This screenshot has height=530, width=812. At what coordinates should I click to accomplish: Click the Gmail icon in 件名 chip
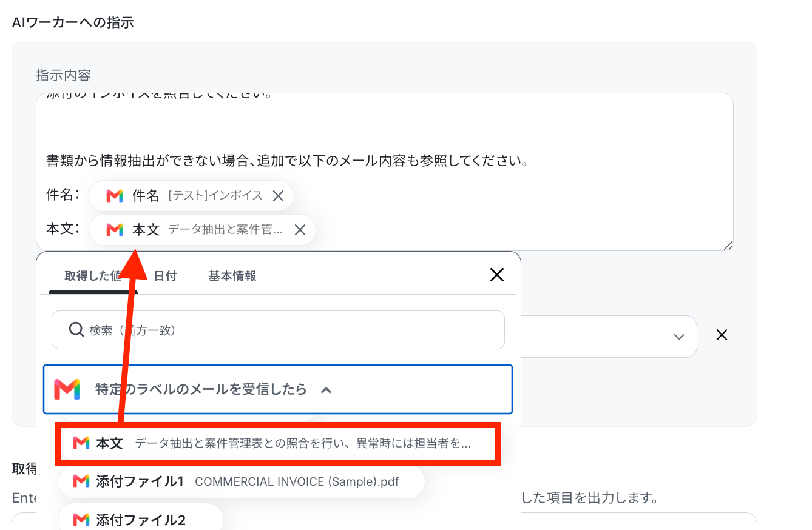point(115,196)
